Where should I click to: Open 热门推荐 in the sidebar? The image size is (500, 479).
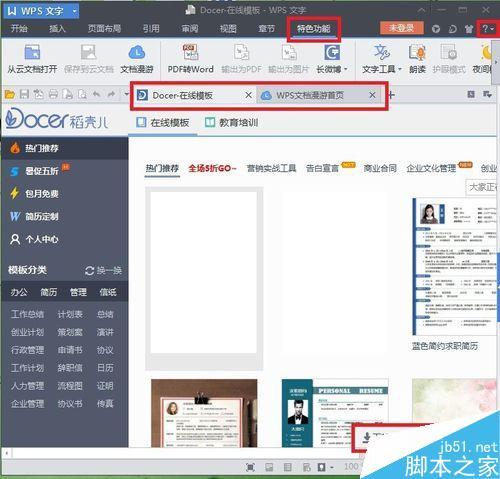[x=65, y=148]
